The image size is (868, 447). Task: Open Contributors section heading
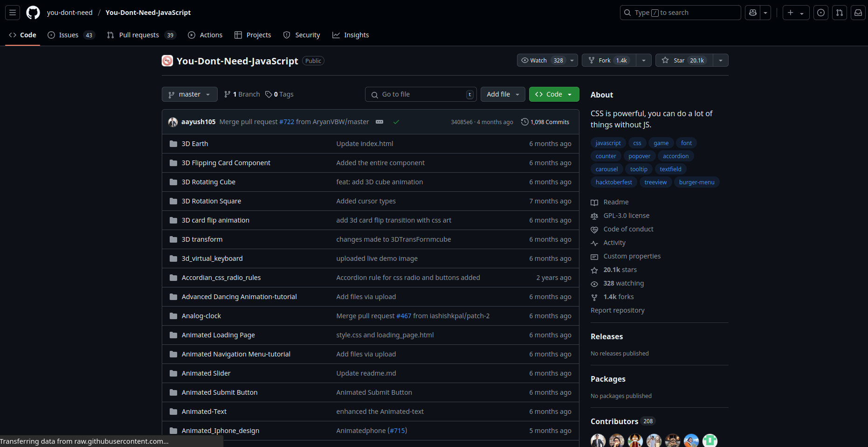pyautogui.click(x=614, y=421)
